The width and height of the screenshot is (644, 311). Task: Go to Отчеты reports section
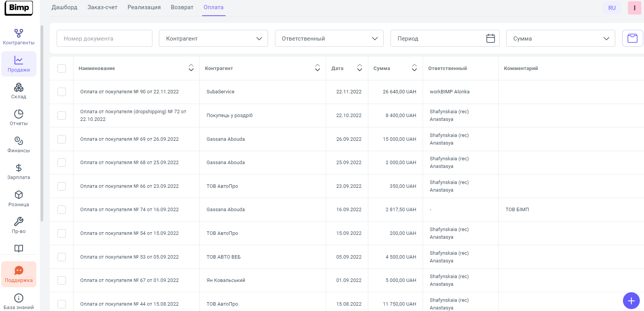pos(18,118)
